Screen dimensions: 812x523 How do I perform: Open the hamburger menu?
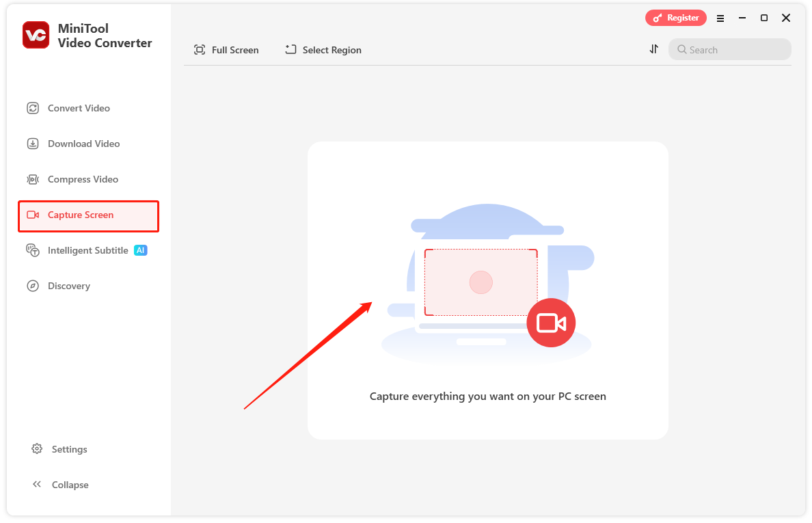(x=720, y=18)
